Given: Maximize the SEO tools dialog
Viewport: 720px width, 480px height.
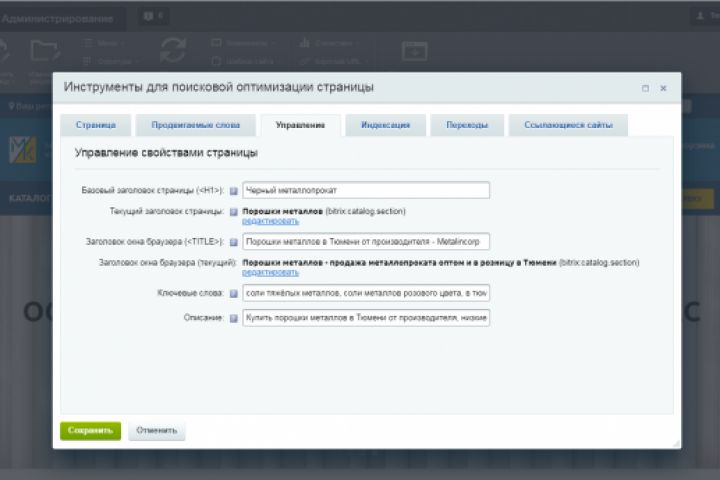Looking at the screenshot, I should pos(645,88).
